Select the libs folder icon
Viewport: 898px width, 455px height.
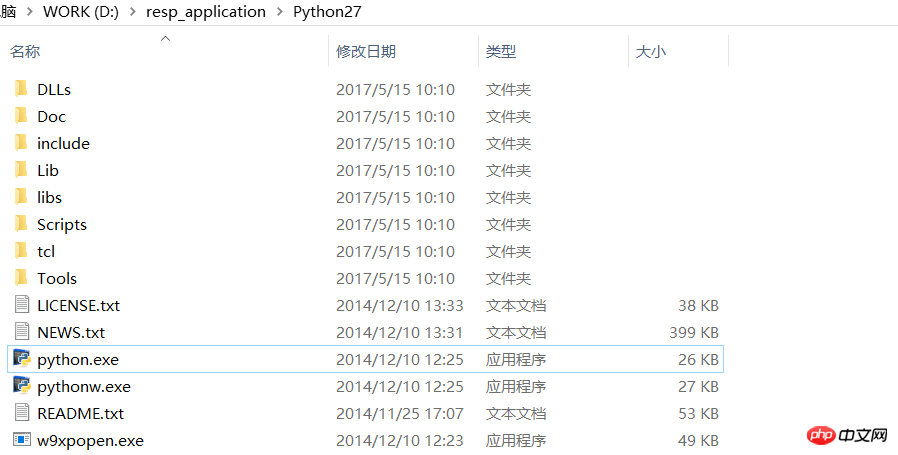[x=21, y=197]
